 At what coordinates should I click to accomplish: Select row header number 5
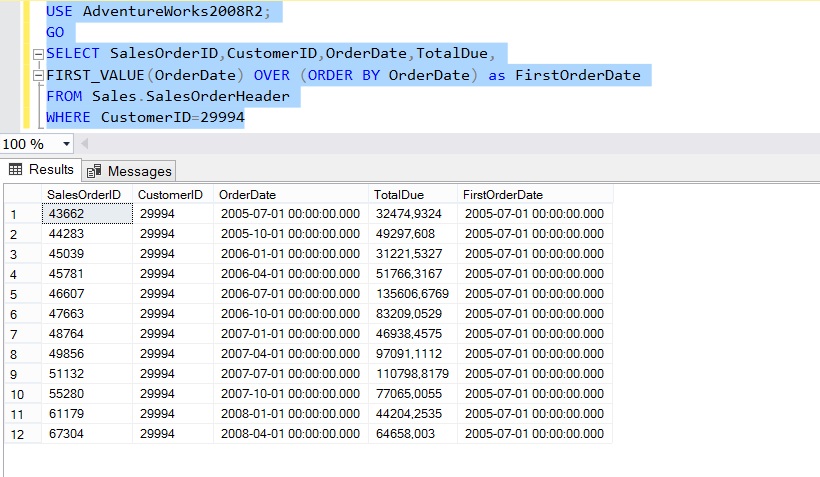pos(23,294)
